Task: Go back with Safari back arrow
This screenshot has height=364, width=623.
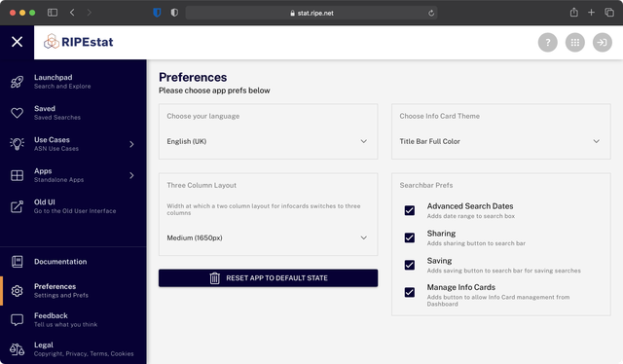Action: (72, 13)
